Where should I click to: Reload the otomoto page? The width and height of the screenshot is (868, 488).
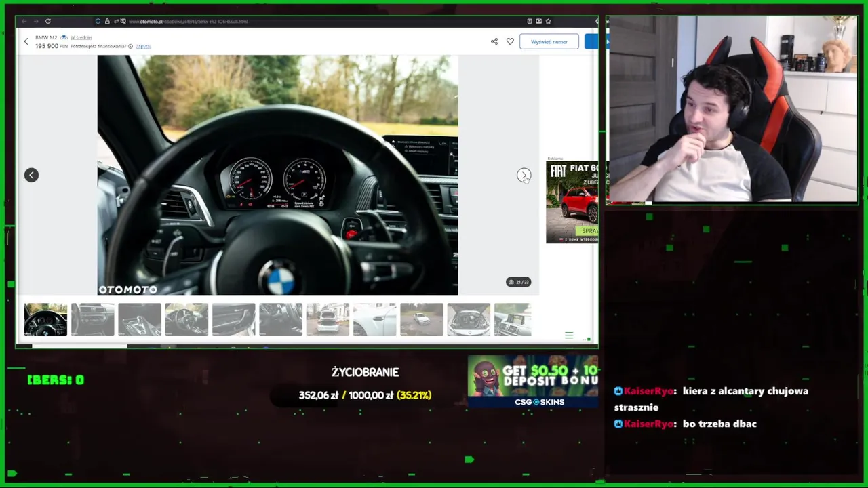pyautogui.click(x=48, y=21)
